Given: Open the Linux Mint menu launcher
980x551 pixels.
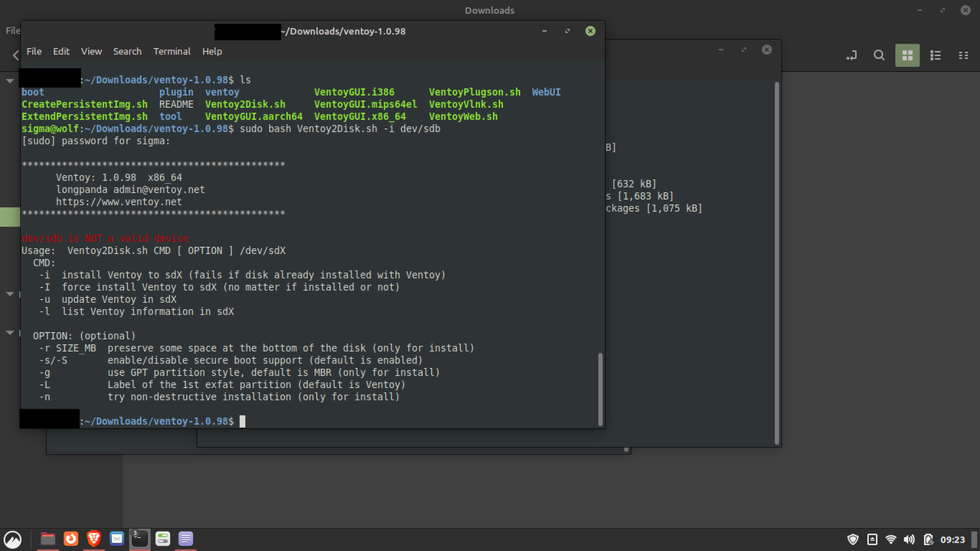Looking at the screenshot, I should (x=11, y=539).
